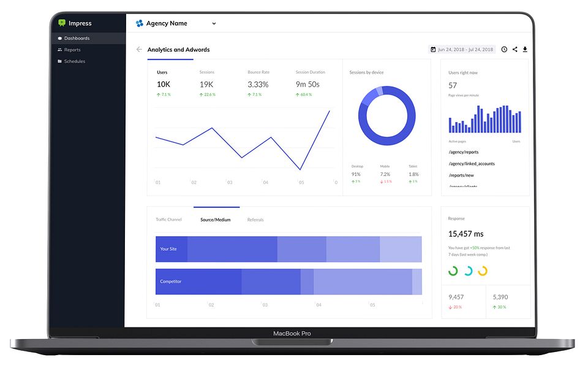Image resolution: width=588 pixels, height=368 pixels.
Task: Click the Reports people icon
Action: pyautogui.click(x=59, y=50)
